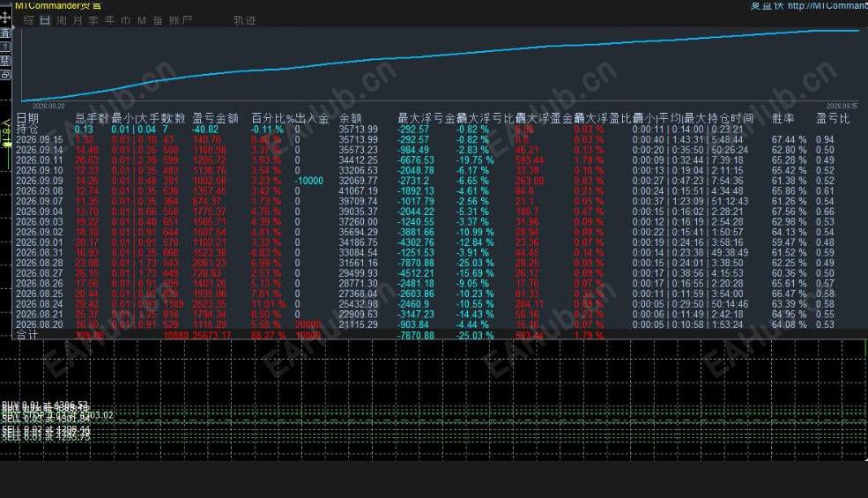This screenshot has height=498, width=868.
Task: Select the M tab
Action: click(x=142, y=20)
